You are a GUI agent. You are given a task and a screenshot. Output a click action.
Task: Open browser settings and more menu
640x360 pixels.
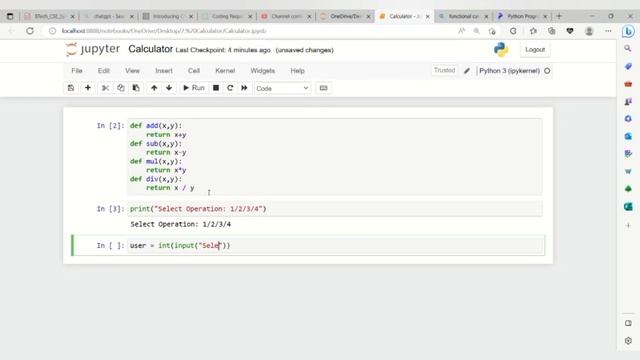(608, 31)
